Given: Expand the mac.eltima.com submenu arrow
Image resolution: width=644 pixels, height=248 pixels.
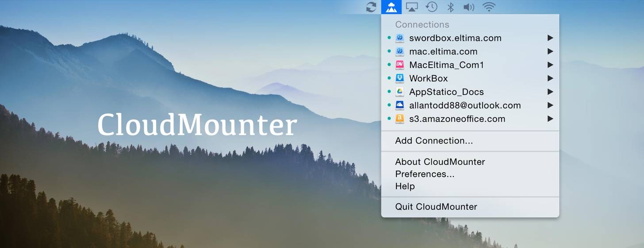Looking at the screenshot, I should [x=550, y=51].
